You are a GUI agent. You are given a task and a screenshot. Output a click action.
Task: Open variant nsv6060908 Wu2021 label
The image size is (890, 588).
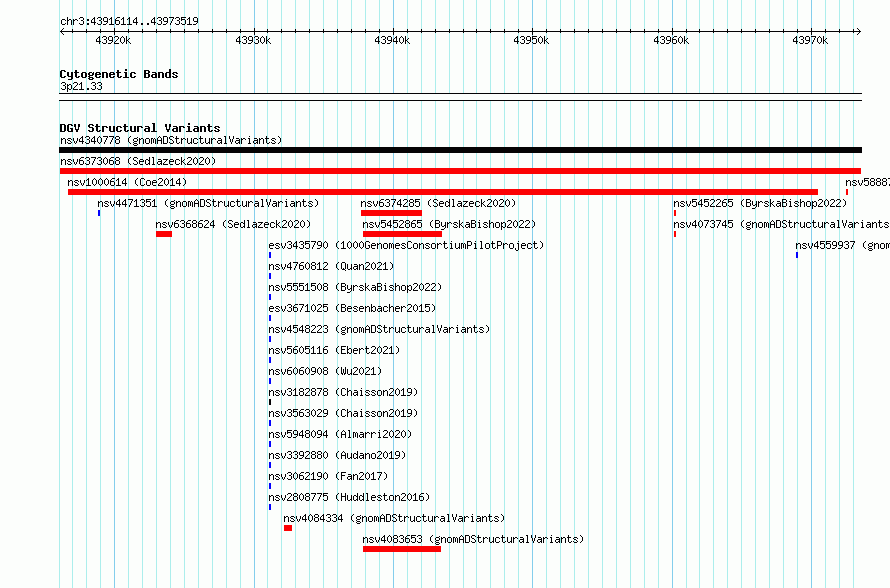325,371
